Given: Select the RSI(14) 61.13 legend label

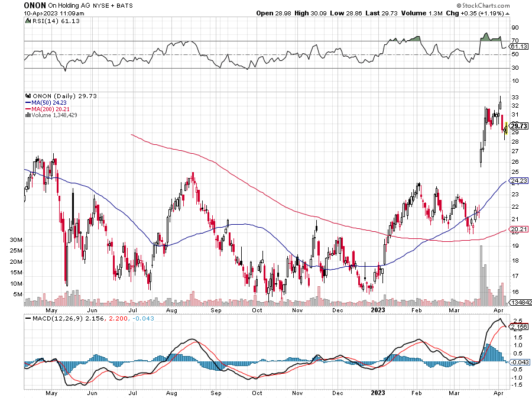Looking at the screenshot, I should 56,21.
